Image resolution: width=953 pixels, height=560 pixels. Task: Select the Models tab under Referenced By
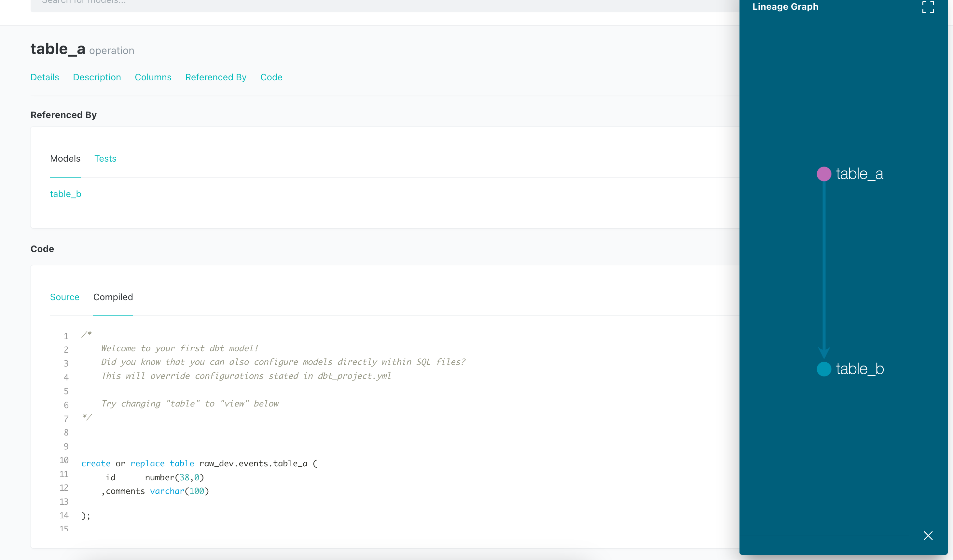click(x=65, y=158)
